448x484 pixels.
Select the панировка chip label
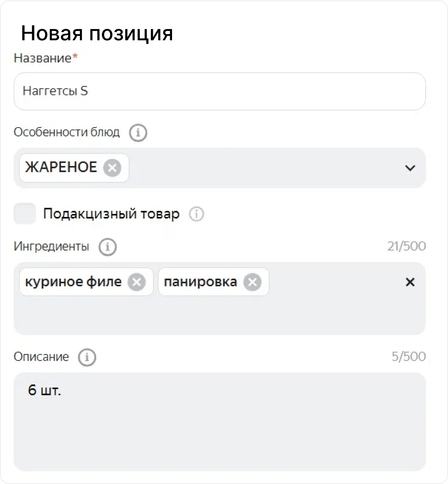point(200,282)
